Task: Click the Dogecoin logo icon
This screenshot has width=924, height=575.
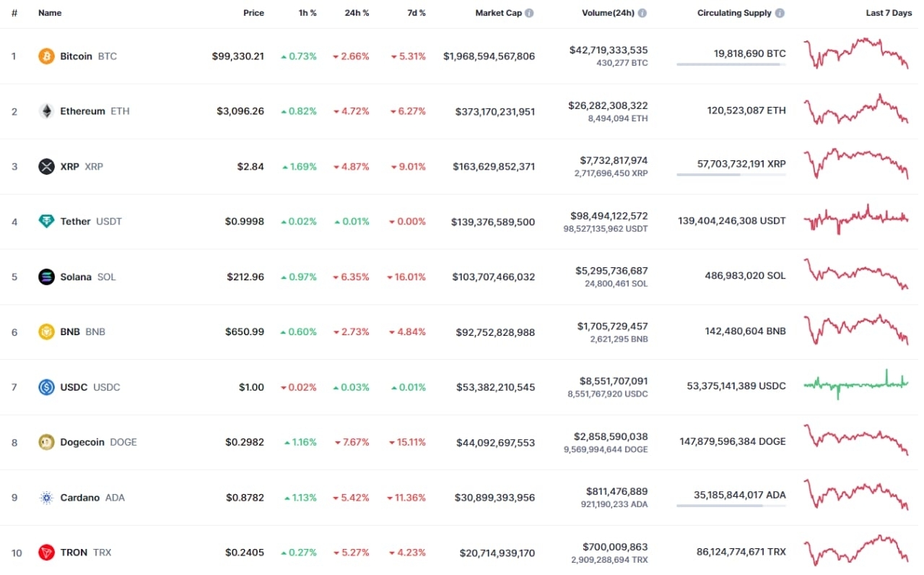Action: [46, 442]
